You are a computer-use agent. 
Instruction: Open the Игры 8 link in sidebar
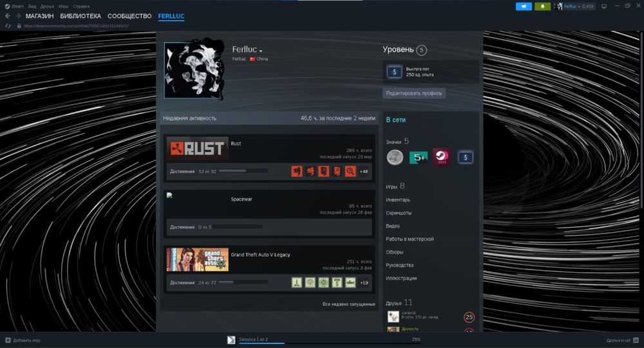(395, 186)
